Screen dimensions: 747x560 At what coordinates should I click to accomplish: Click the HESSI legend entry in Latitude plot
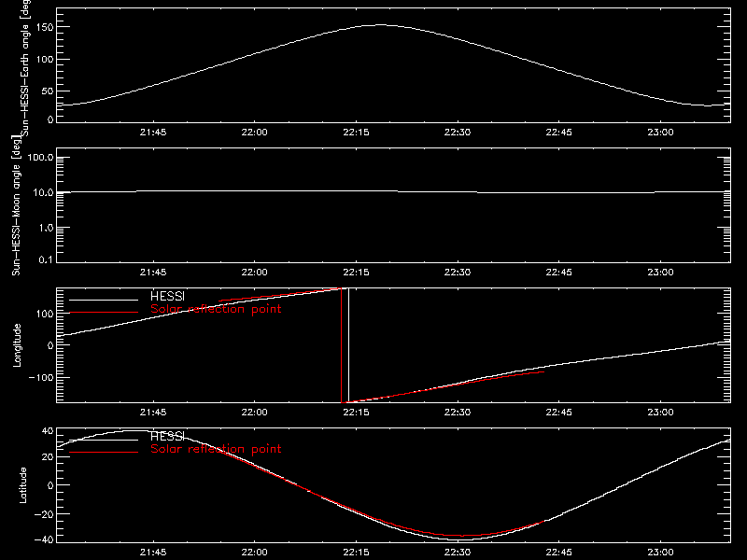tap(168, 436)
